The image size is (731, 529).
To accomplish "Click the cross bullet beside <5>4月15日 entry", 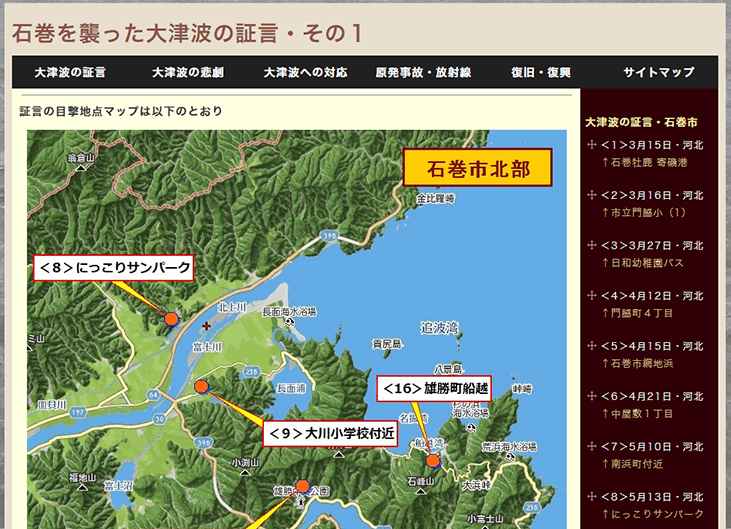I will coord(591,345).
